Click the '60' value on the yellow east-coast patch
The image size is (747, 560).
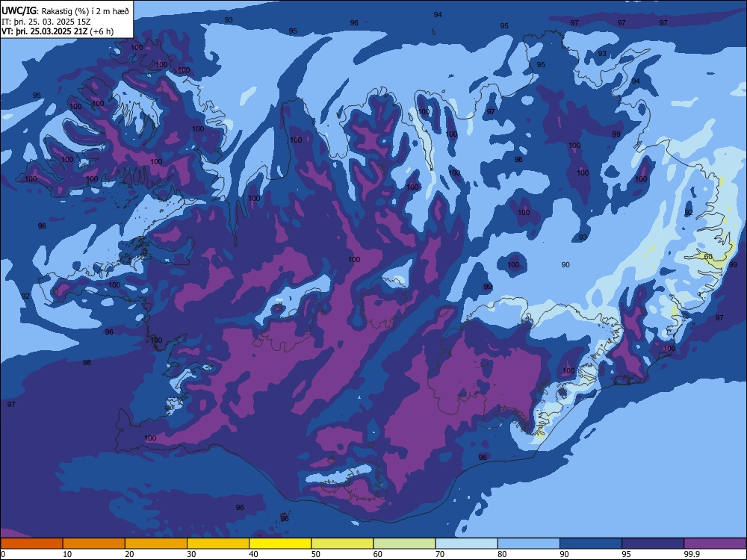click(708, 257)
